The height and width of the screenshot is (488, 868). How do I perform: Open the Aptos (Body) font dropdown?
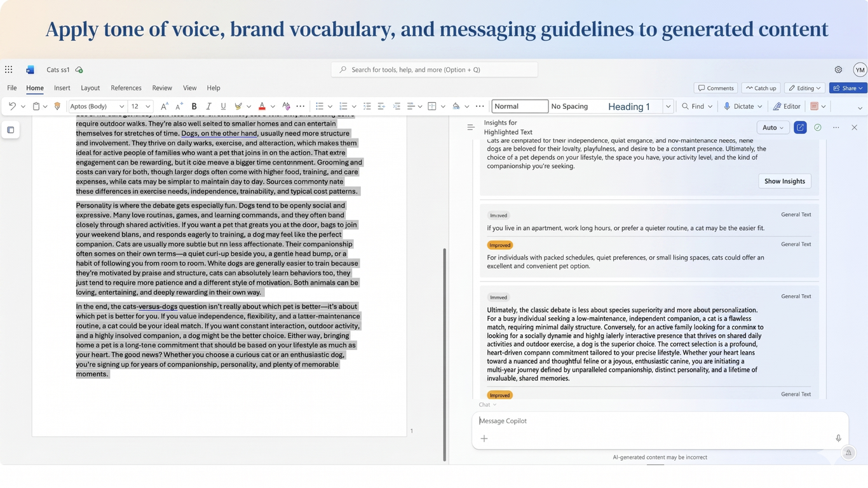(x=97, y=106)
